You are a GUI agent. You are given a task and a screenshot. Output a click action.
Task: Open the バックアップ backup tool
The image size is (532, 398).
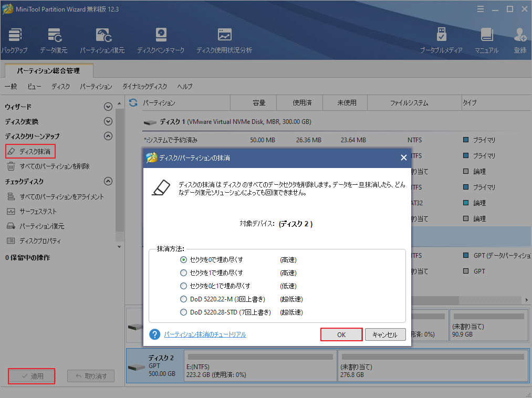[15, 41]
